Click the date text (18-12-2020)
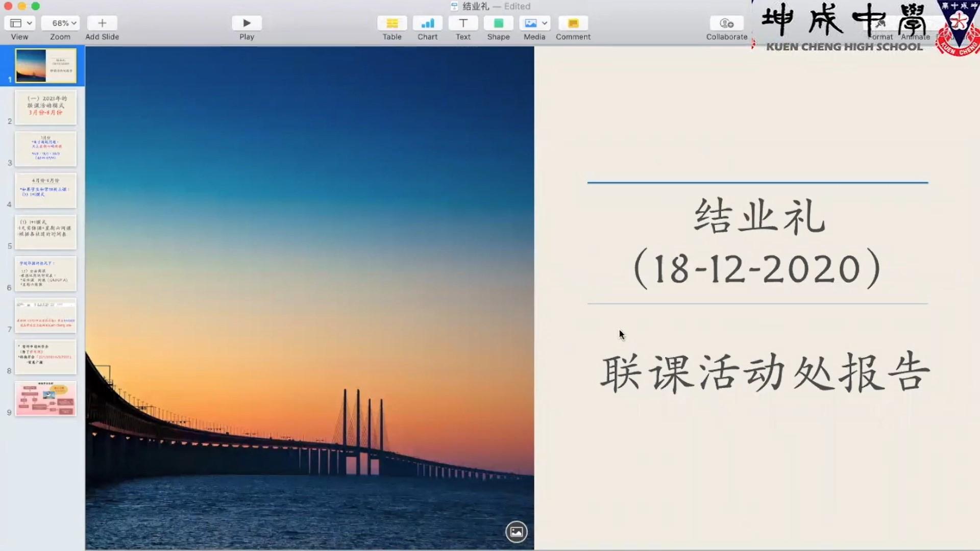Image resolution: width=980 pixels, height=551 pixels. point(757,269)
